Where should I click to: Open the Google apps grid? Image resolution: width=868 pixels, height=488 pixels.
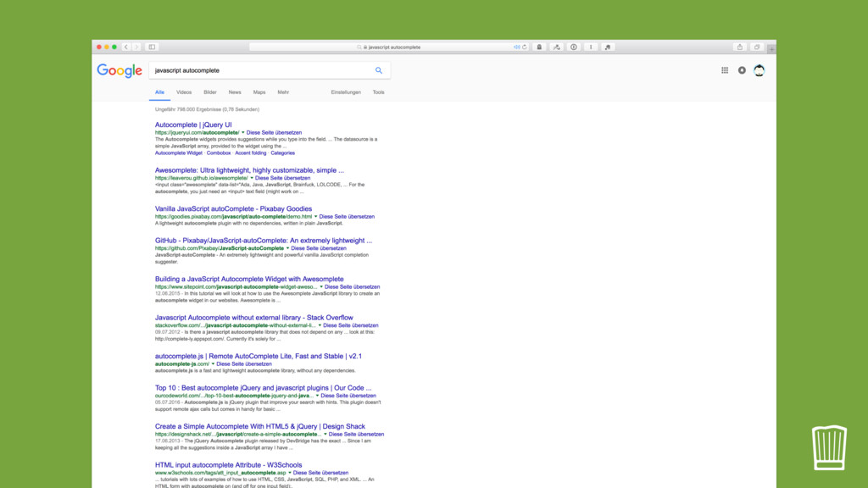[725, 70]
